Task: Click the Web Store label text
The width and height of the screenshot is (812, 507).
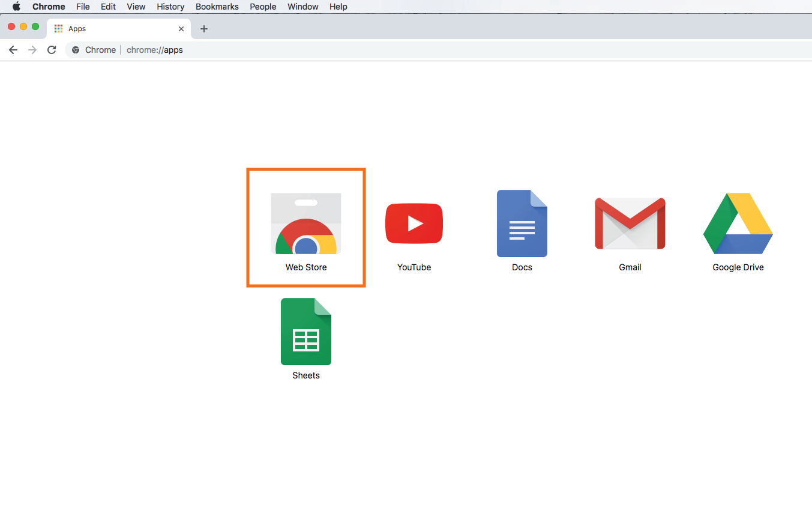Action: pyautogui.click(x=306, y=267)
